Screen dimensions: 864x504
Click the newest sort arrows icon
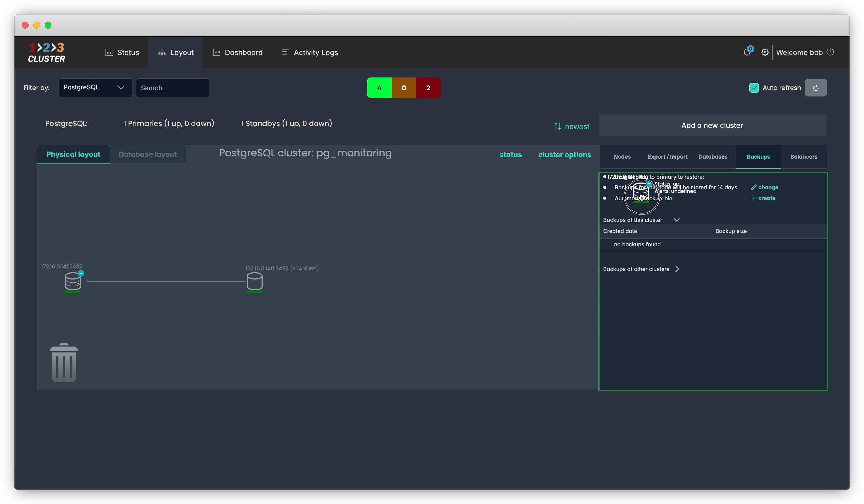[558, 127]
